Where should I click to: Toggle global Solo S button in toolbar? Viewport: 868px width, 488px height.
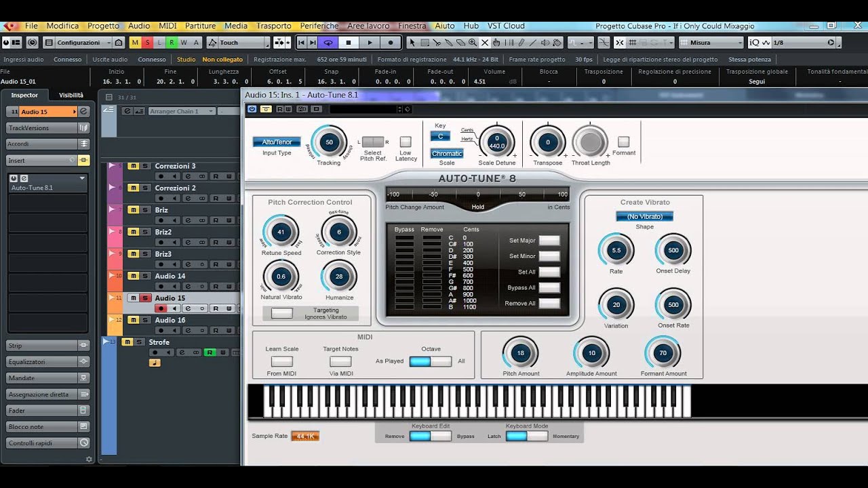147,42
